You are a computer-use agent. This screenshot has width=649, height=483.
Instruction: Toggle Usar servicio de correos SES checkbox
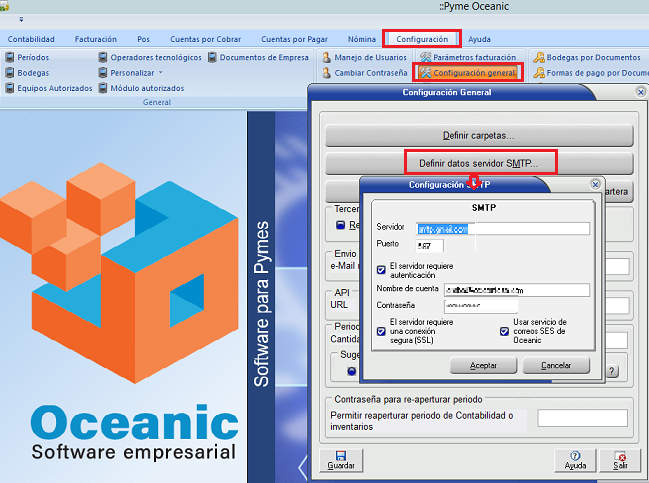(504, 331)
